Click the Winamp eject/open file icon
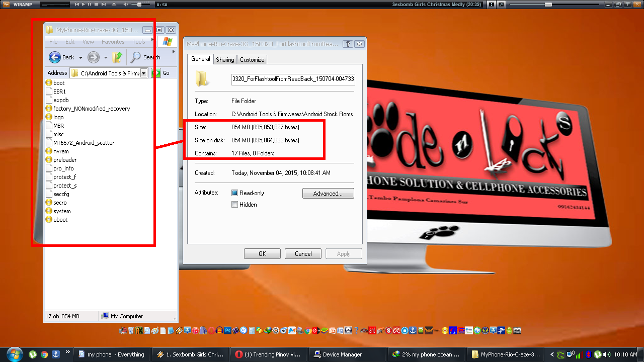 coord(113,5)
